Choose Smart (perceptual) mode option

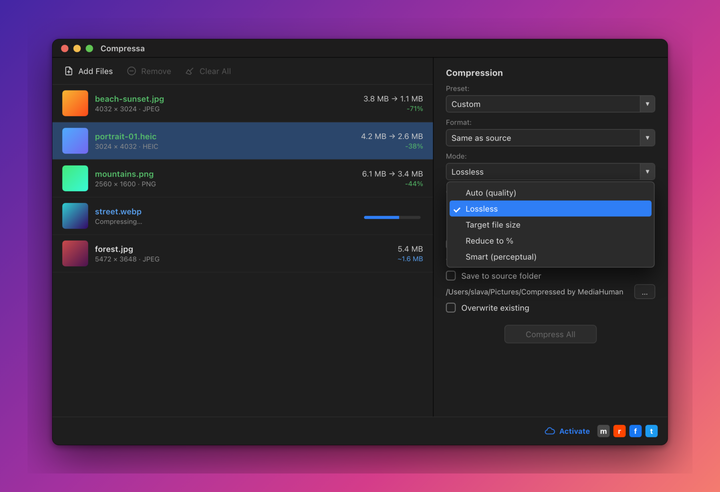pos(550,257)
